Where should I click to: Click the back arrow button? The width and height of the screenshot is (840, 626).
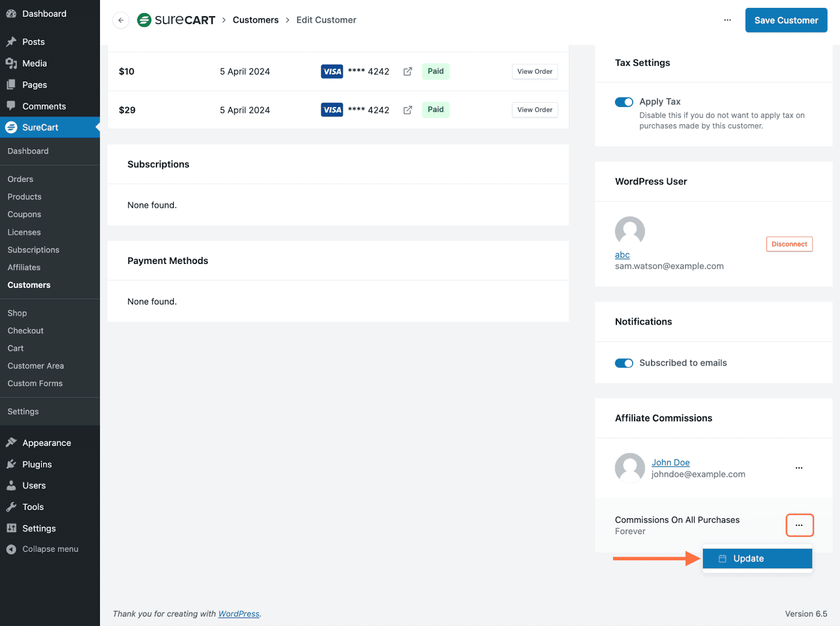[x=121, y=20]
